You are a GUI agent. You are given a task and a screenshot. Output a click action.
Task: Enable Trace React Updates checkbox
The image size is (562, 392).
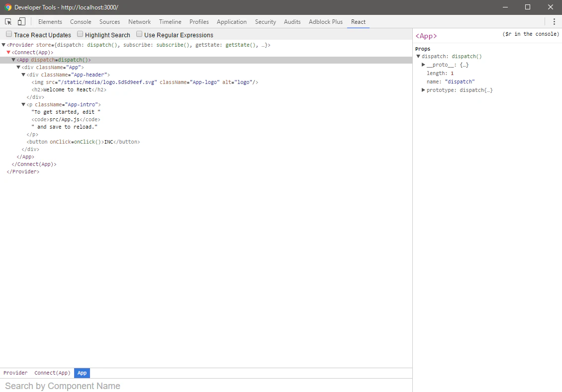coord(9,34)
